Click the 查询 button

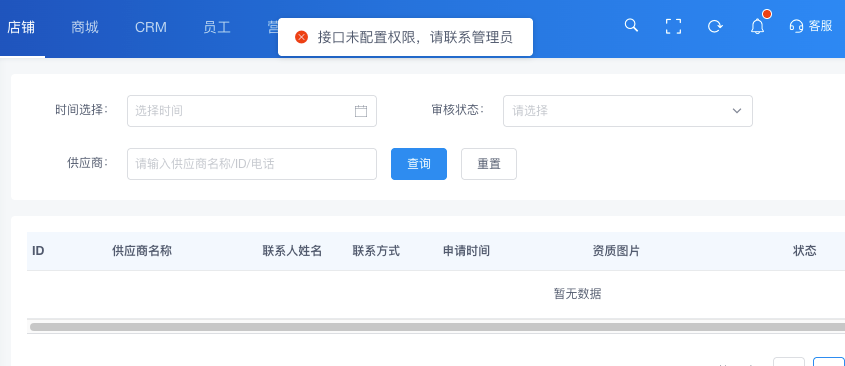click(x=419, y=164)
